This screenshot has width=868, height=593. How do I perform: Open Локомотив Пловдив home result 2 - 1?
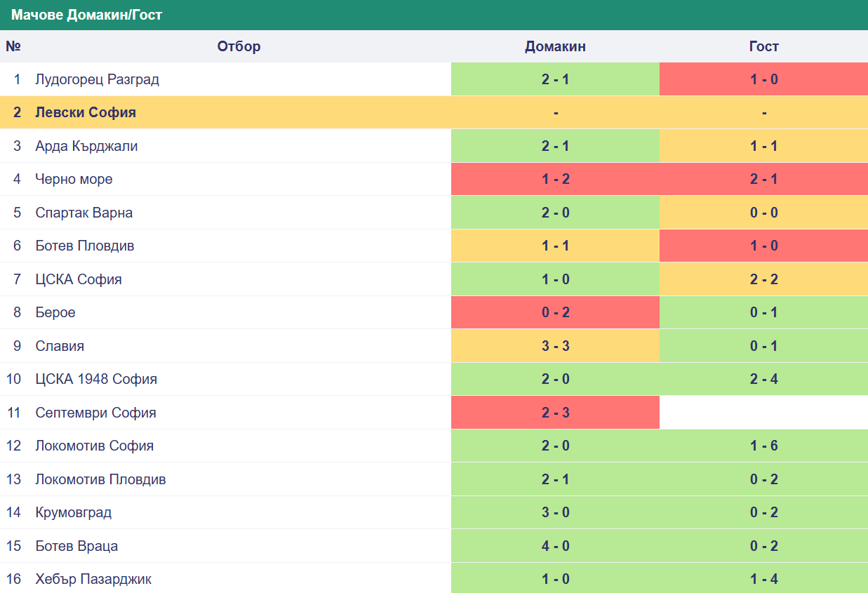(x=555, y=479)
